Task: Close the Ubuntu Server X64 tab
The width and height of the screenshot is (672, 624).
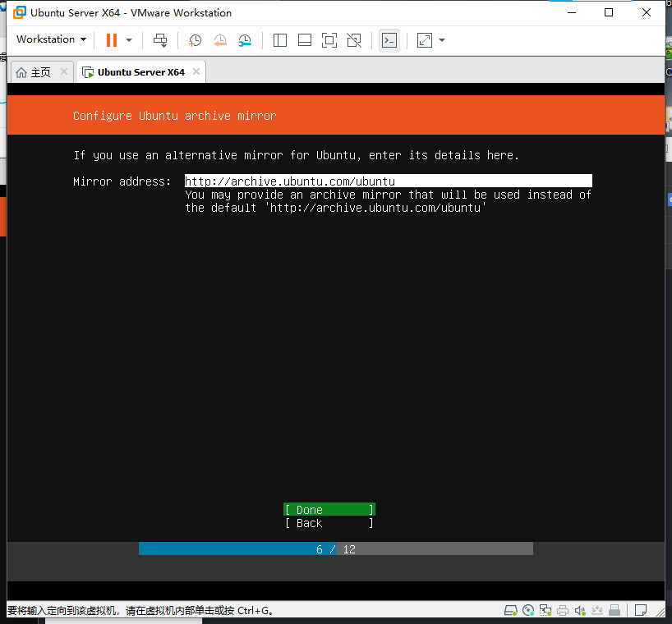Action: [196, 71]
